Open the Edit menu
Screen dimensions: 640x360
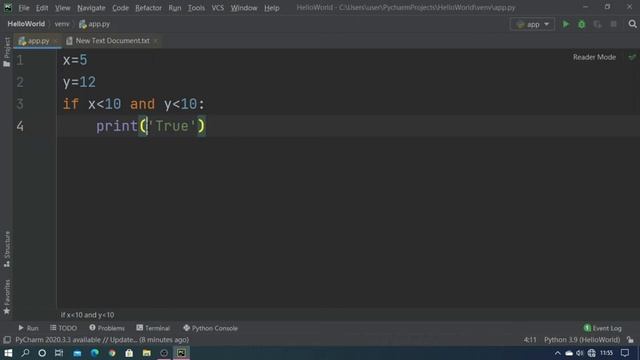click(x=42, y=8)
